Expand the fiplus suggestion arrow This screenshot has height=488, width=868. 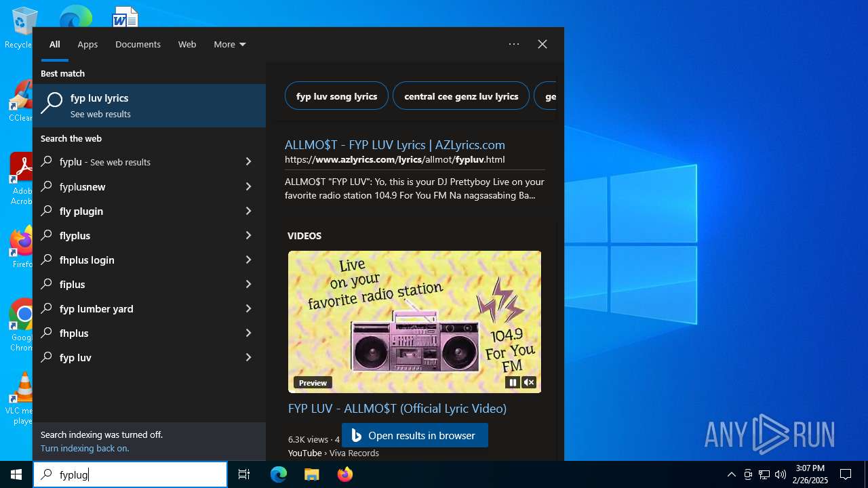(248, 284)
